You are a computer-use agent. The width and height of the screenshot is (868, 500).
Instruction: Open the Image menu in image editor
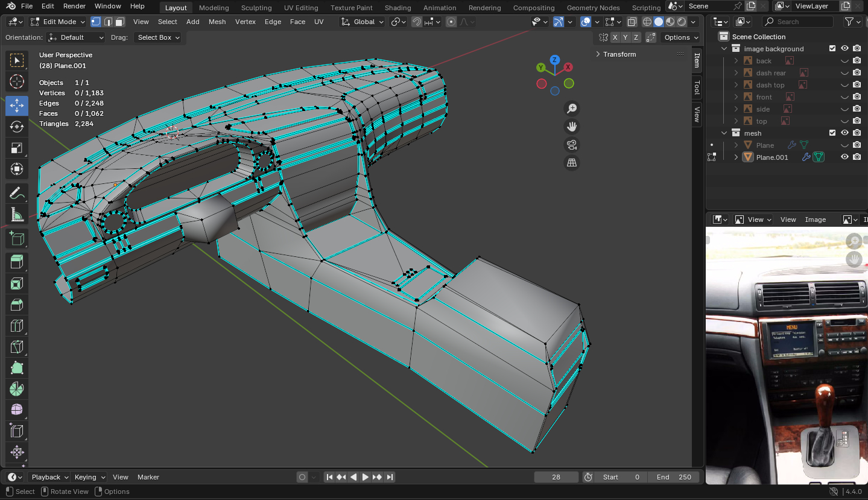[816, 220]
